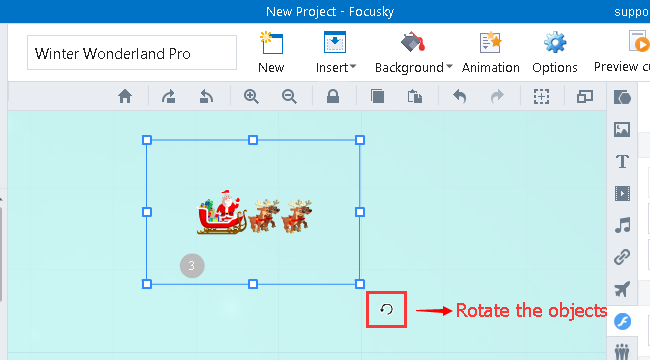Rotate canvas counterclockwise icon
This screenshot has height=360, width=650.
[206, 97]
